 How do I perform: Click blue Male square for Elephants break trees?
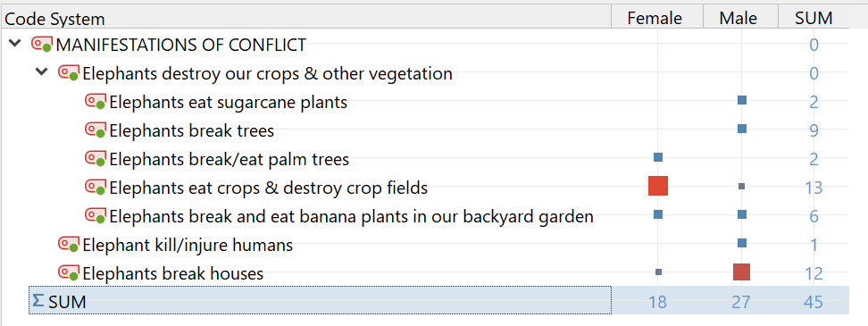pyautogui.click(x=742, y=129)
